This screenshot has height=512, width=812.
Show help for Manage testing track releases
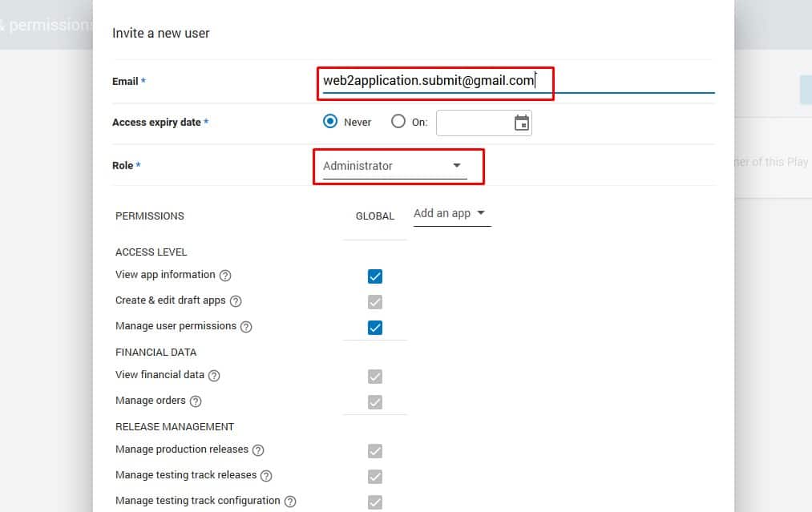click(x=266, y=476)
